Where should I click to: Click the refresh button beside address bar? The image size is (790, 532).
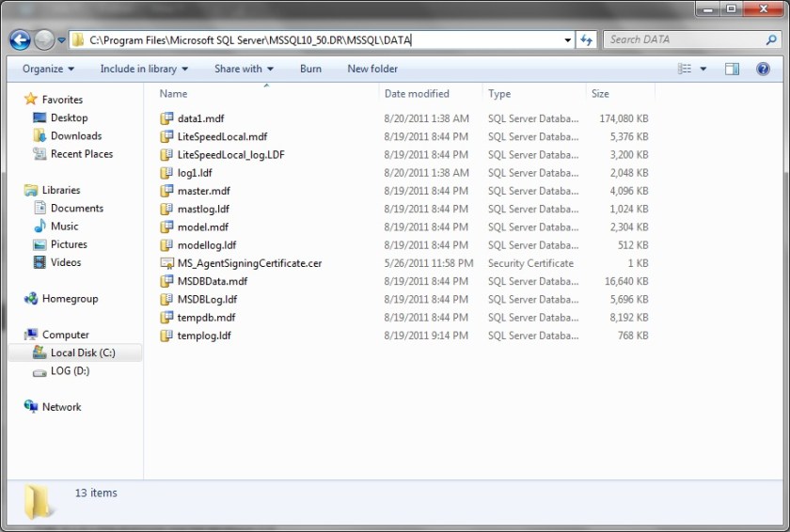(587, 40)
